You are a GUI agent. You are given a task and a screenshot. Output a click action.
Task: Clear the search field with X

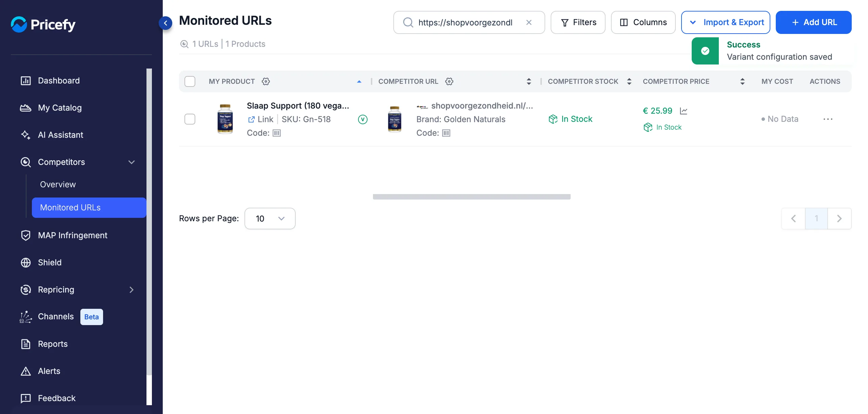tap(529, 22)
